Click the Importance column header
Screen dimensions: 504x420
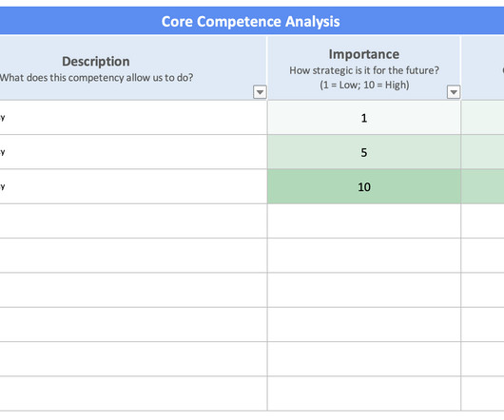(x=364, y=67)
